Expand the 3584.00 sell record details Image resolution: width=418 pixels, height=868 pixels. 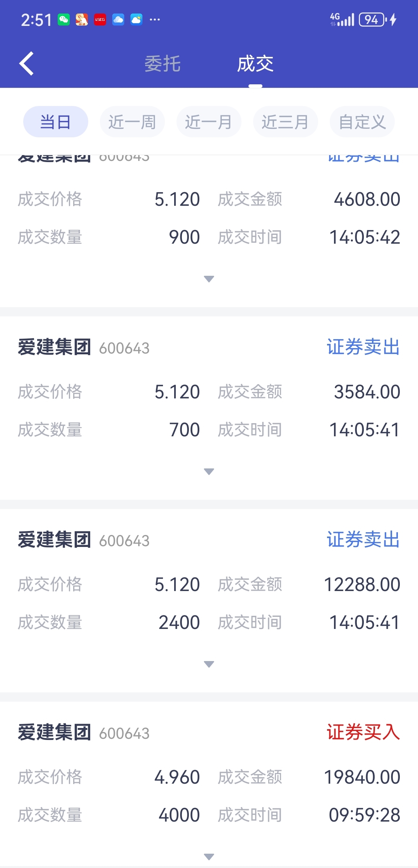(x=209, y=472)
